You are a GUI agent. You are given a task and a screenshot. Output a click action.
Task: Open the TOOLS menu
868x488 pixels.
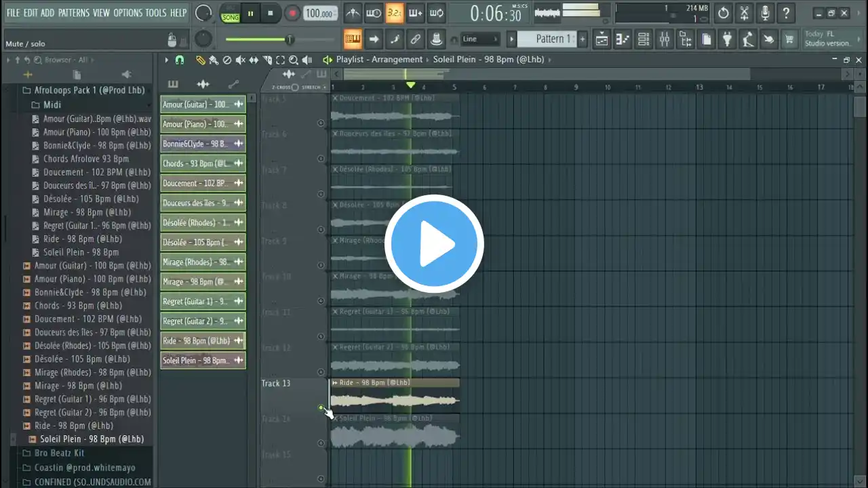click(155, 13)
